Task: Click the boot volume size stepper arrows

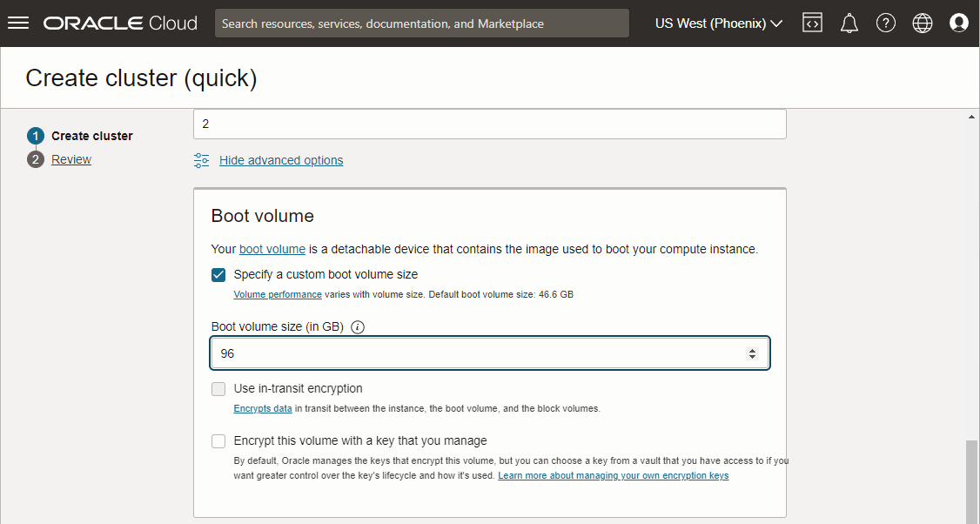Action: [752, 353]
